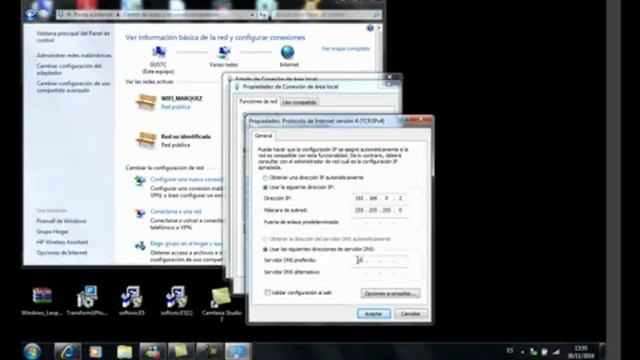Open Cambiar configuración del adaptador link
640x360 pixels.
click(69, 69)
